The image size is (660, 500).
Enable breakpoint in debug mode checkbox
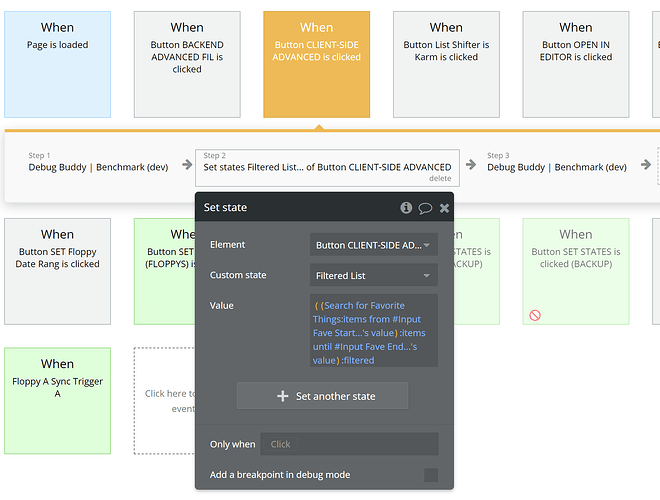(430, 475)
